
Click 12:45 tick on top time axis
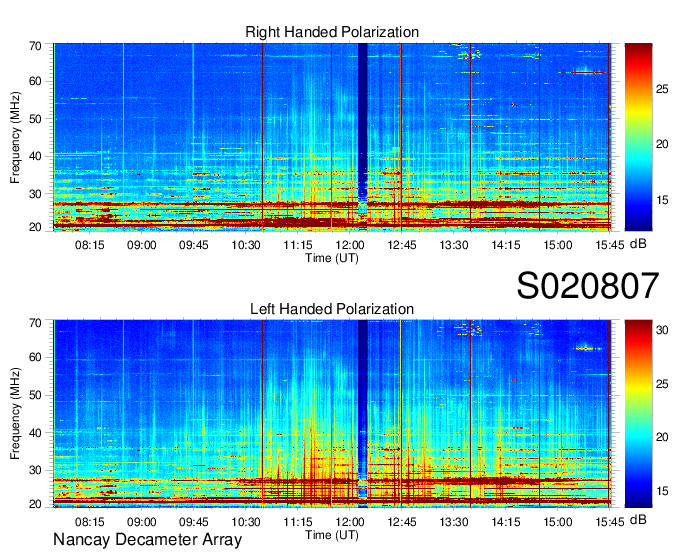click(402, 245)
